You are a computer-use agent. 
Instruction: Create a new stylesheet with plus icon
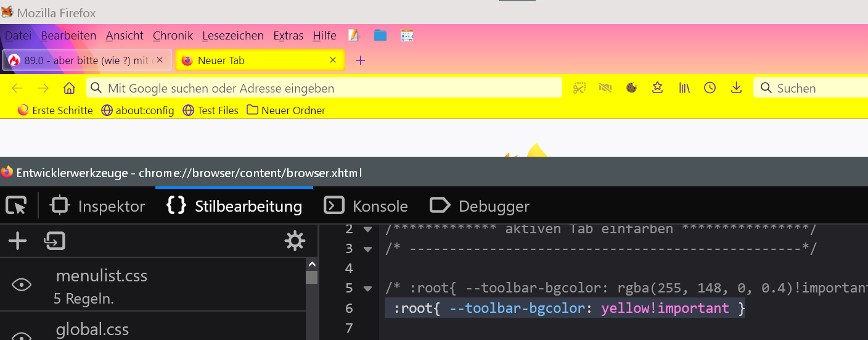point(17,241)
